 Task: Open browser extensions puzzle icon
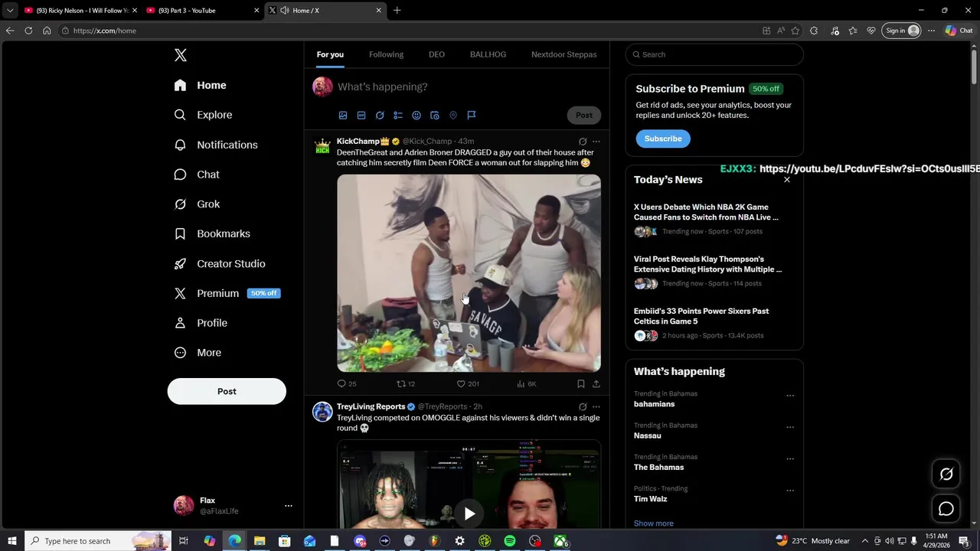coord(814,31)
